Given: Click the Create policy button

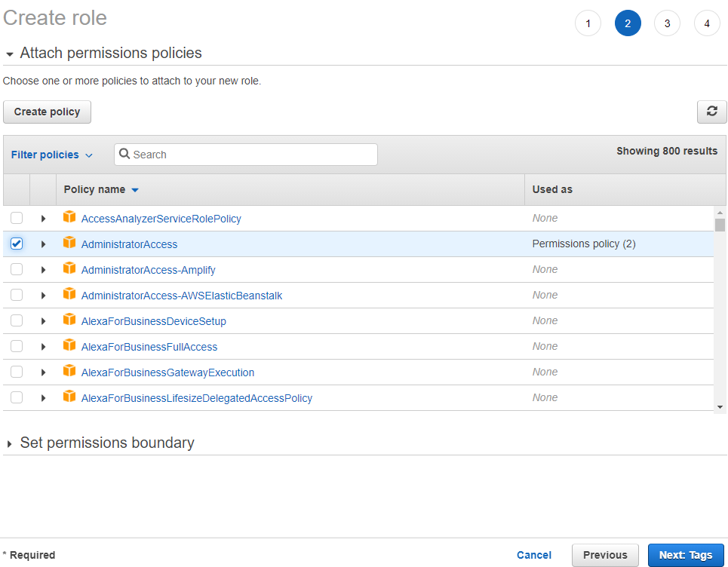Looking at the screenshot, I should pos(47,111).
